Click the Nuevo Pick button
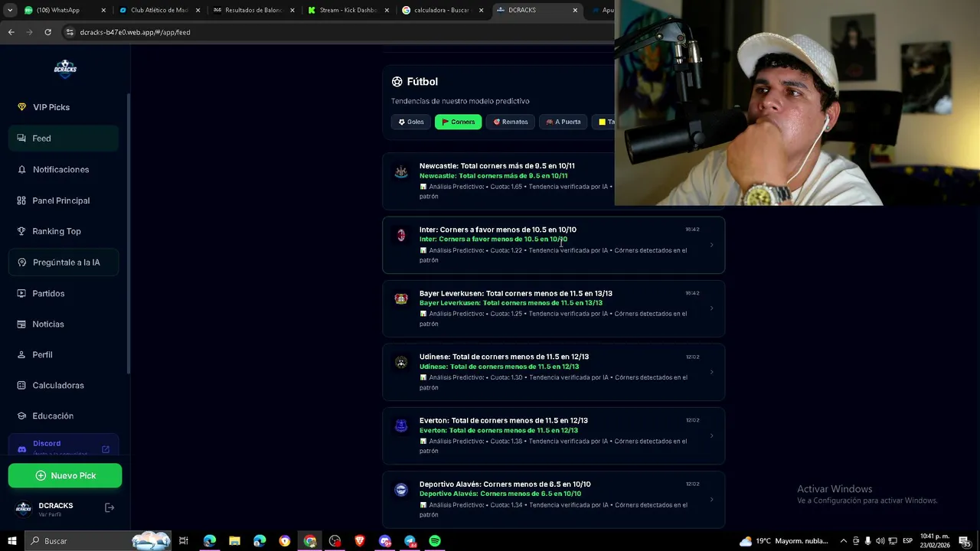 click(x=65, y=475)
